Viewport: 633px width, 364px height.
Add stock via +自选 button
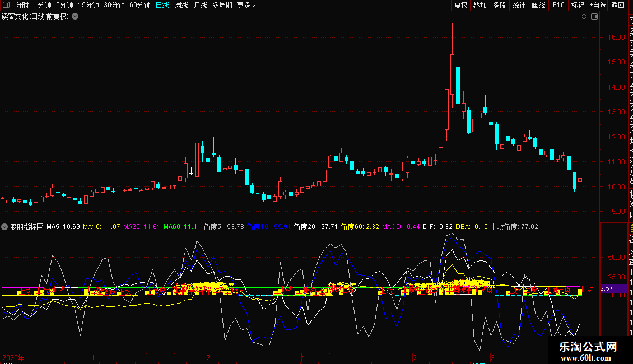tap(598, 5)
